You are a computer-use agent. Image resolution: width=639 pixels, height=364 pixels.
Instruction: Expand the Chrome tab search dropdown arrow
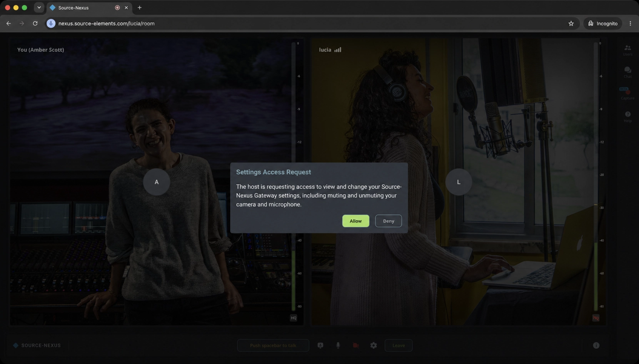(x=39, y=7)
